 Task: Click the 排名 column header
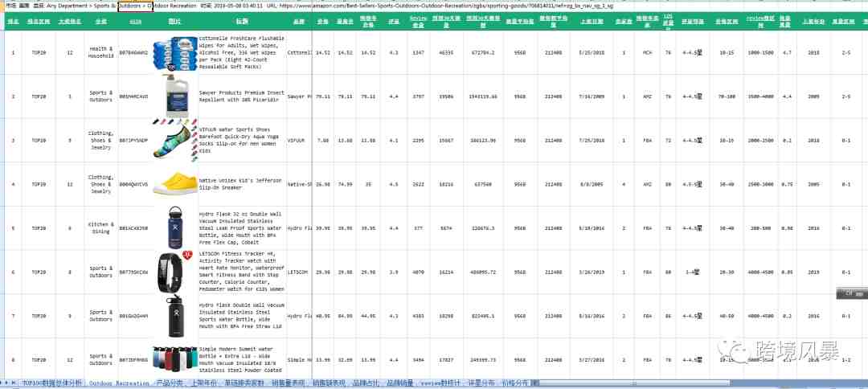coord(13,22)
